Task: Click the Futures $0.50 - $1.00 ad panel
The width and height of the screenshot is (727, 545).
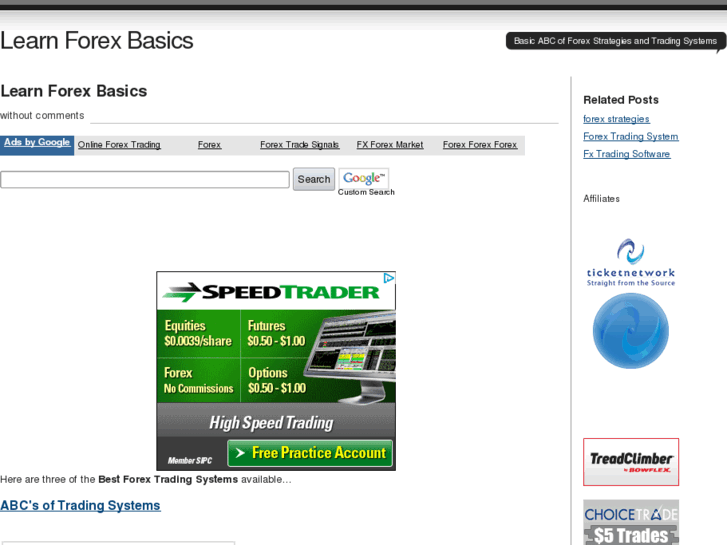Action: 276,333
